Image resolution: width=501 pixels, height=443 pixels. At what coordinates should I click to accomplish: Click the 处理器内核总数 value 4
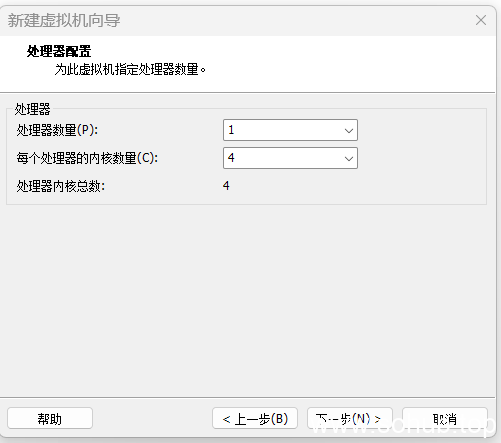226,186
